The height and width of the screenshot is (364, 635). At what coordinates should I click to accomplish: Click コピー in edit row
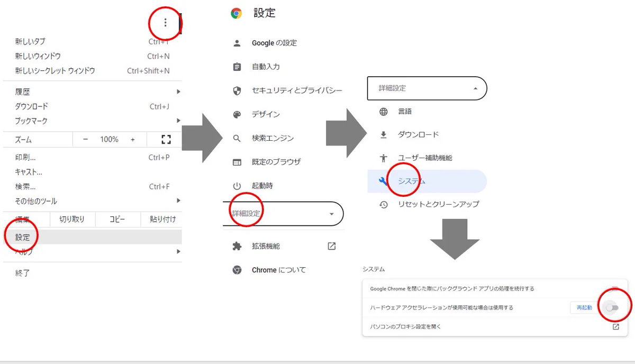click(x=117, y=219)
